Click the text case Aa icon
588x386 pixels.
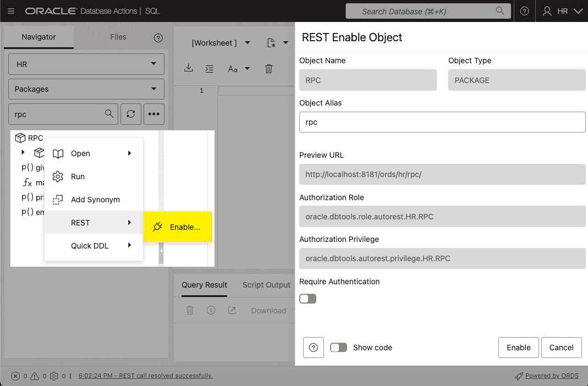pyautogui.click(x=233, y=69)
